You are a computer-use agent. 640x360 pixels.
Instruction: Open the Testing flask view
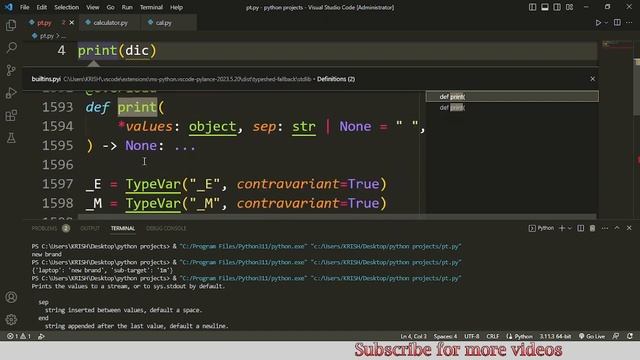coord(11,138)
